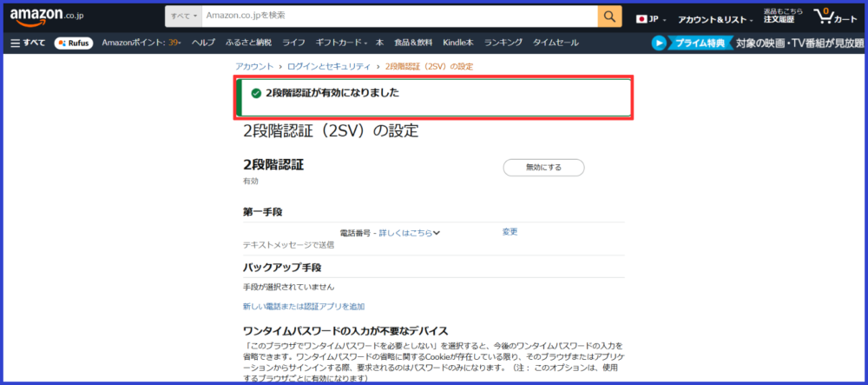Open ランキング nav item
This screenshot has height=385, width=868.
pyautogui.click(x=503, y=43)
